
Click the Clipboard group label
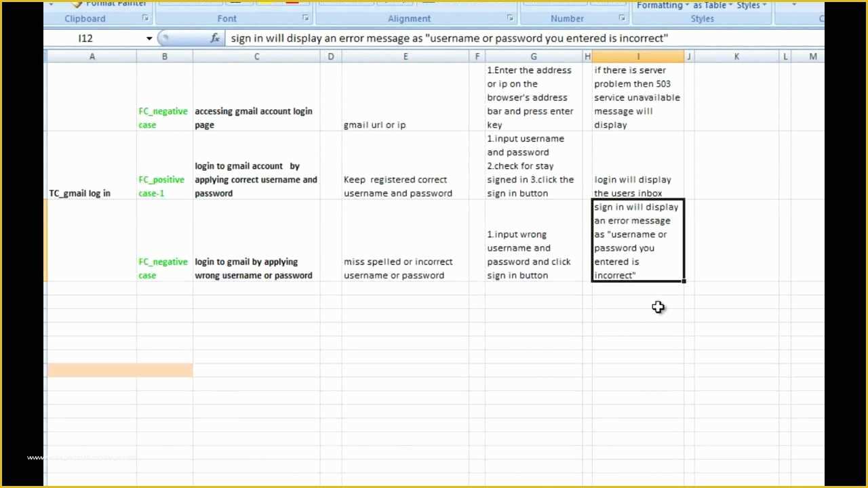85,18
